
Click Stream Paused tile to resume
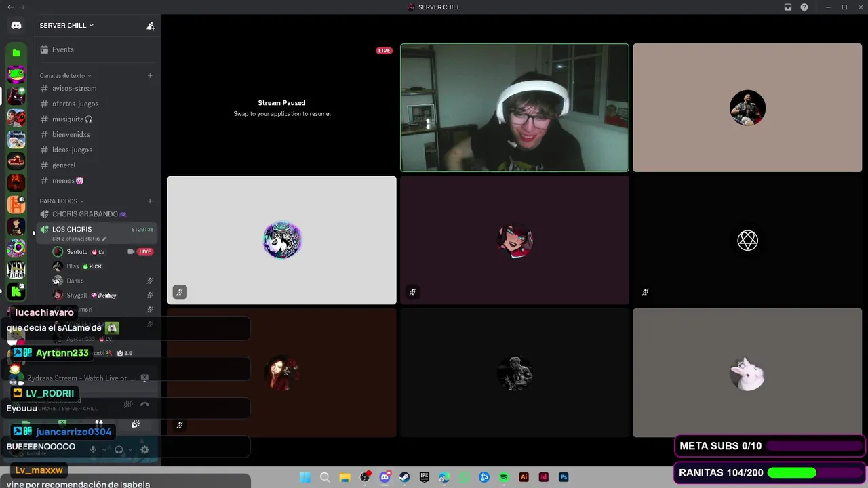pyautogui.click(x=282, y=108)
